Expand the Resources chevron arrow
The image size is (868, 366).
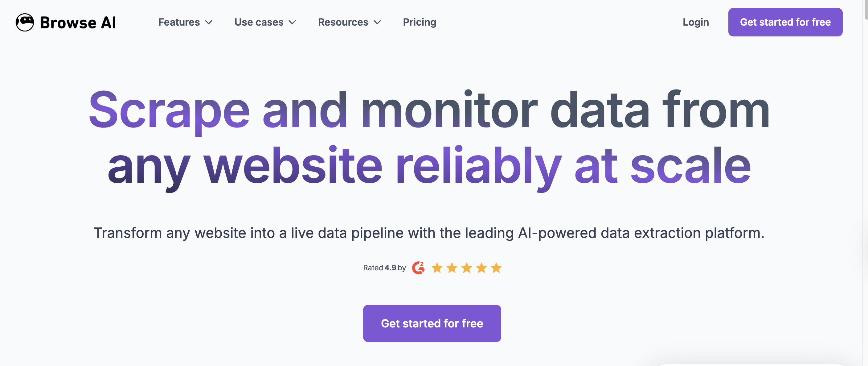[377, 22]
